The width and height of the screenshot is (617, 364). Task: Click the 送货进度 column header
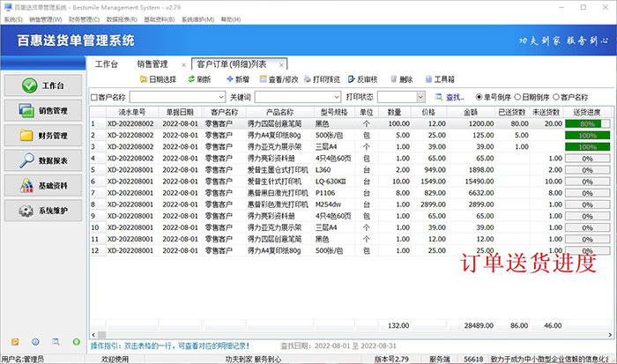click(x=587, y=112)
